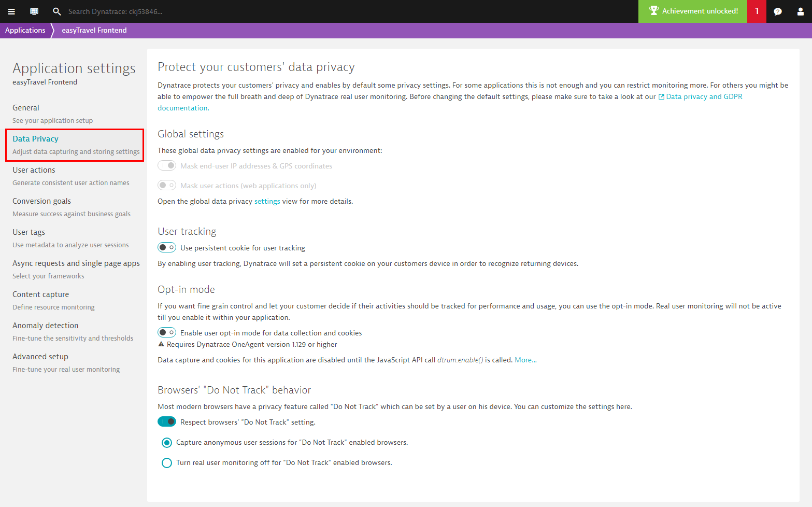The image size is (812, 507).
Task: Click 'Fine-tune the sensitivity and thresholds' text
Action: point(73,339)
